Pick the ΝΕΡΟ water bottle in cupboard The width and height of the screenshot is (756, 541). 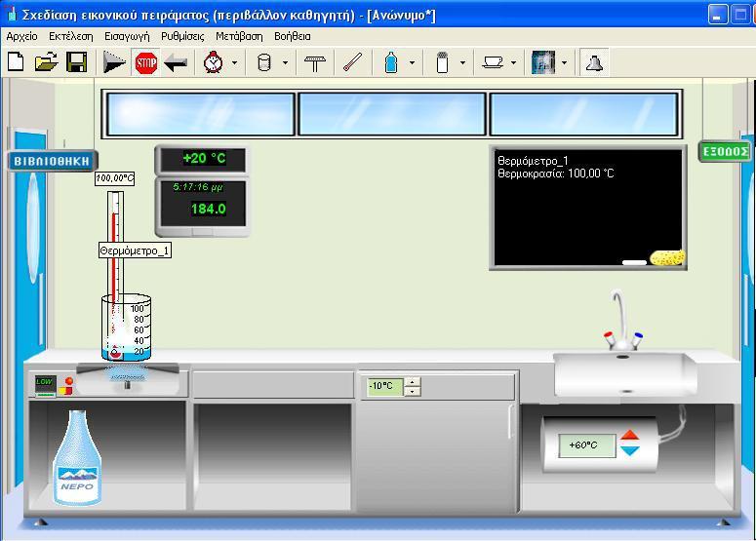tap(77, 458)
